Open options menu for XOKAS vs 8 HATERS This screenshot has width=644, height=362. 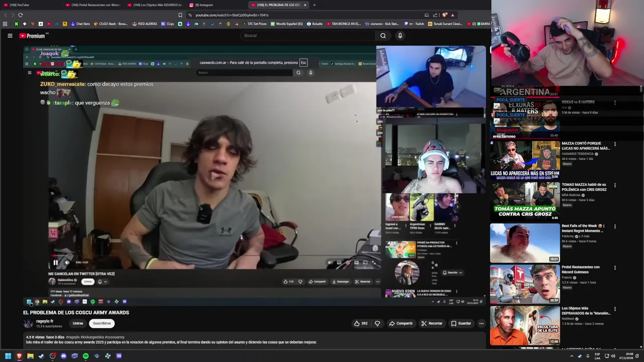[x=615, y=103]
